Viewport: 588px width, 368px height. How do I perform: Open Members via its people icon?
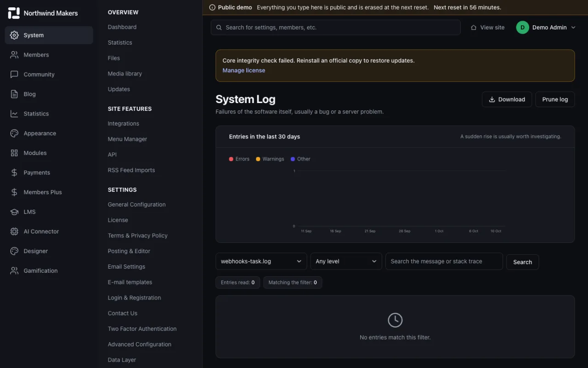[14, 55]
